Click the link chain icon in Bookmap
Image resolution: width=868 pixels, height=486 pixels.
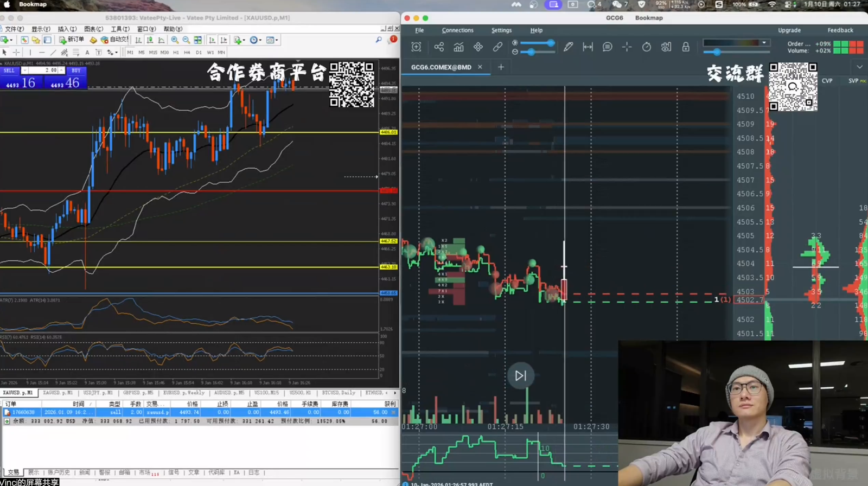[497, 47]
